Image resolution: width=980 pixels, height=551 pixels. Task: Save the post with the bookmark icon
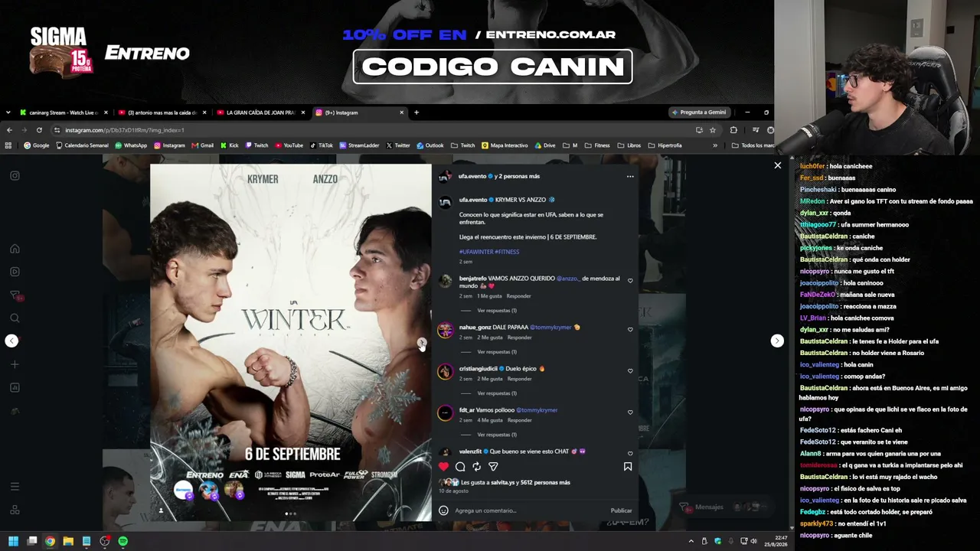click(628, 466)
